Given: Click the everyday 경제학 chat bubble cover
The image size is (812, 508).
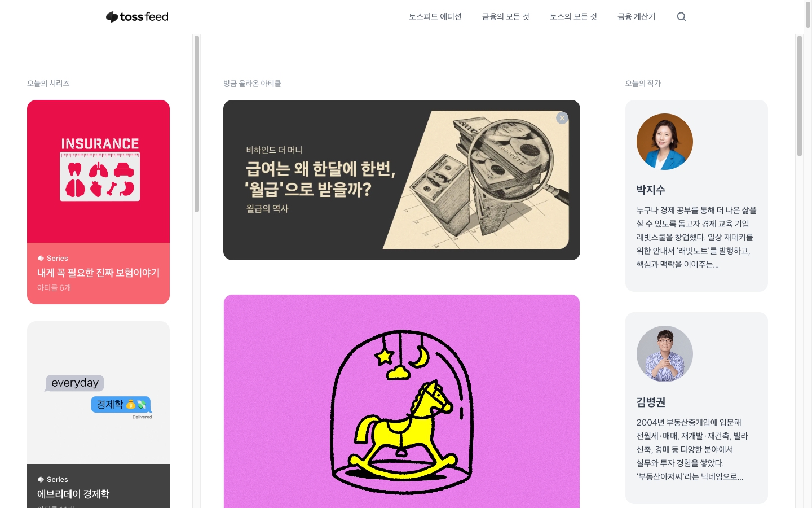Looking at the screenshot, I should click(98, 393).
